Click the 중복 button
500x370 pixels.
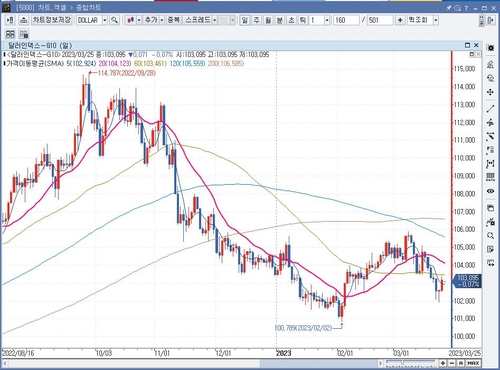pyautogui.click(x=174, y=20)
